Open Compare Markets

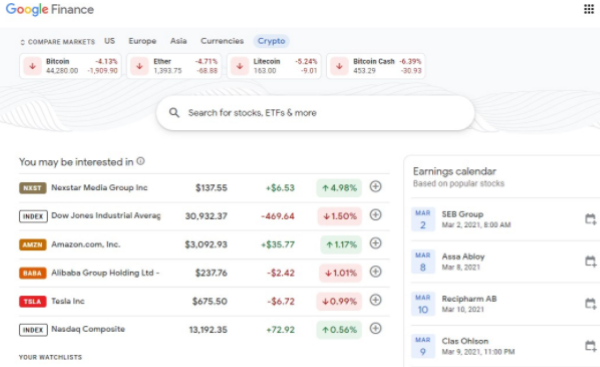pos(57,42)
